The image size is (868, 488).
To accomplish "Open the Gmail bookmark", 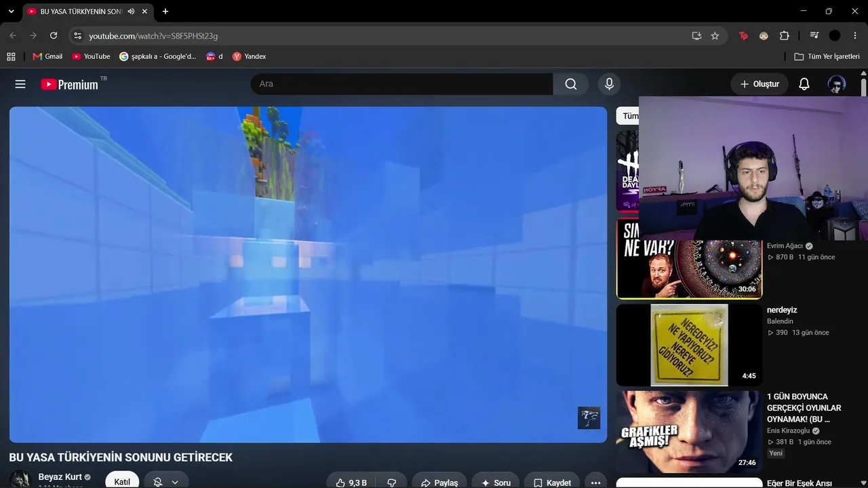I will [x=47, y=57].
